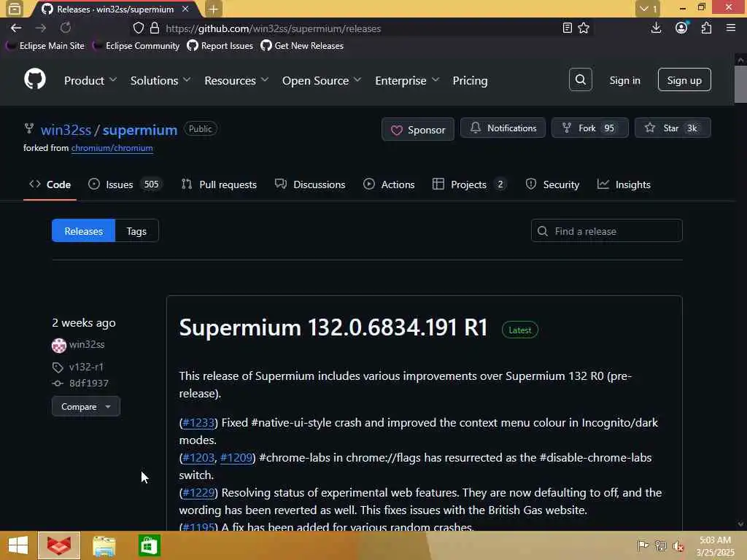The width and height of the screenshot is (747, 560).
Task: Open the browser hamburger menu
Action: tap(731, 28)
